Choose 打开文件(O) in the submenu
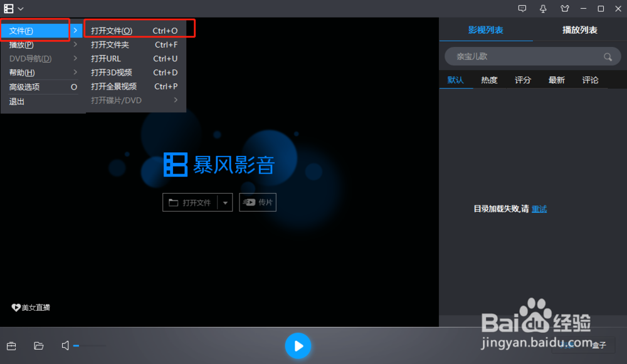Viewport: 627px width, 364px height. click(x=134, y=31)
